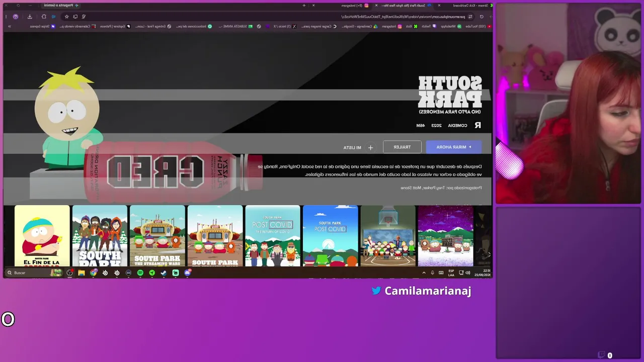Open the browser downloads icon
This screenshot has height=362, width=644.
tap(30, 17)
